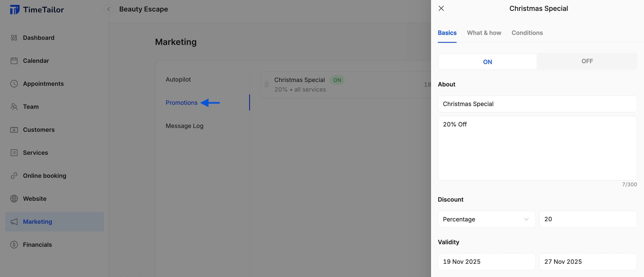
Task: Click the Website globe icon
Action: pos(14,199)
